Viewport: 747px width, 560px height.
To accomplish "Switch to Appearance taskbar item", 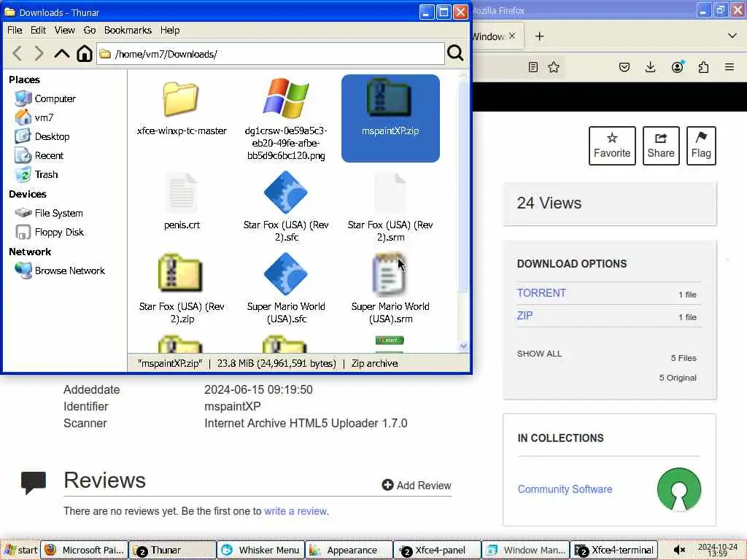I will coord(349,550).
